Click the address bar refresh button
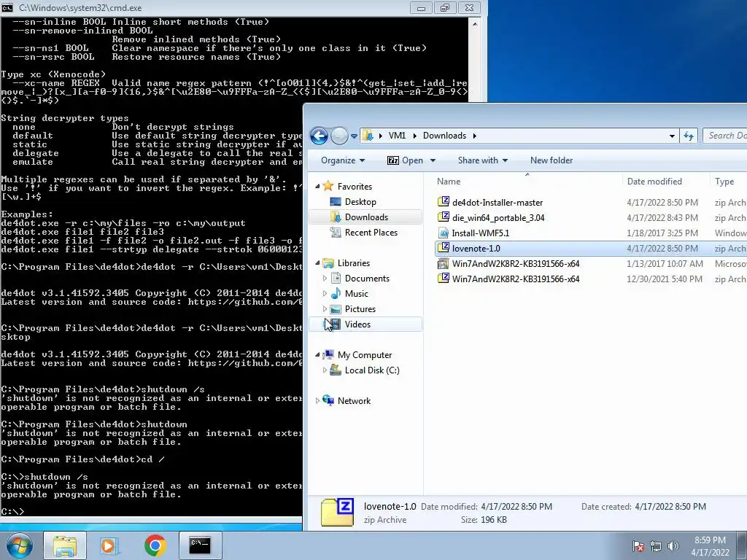The width and height of the screenshot is (747, 560). pos(689,136)
